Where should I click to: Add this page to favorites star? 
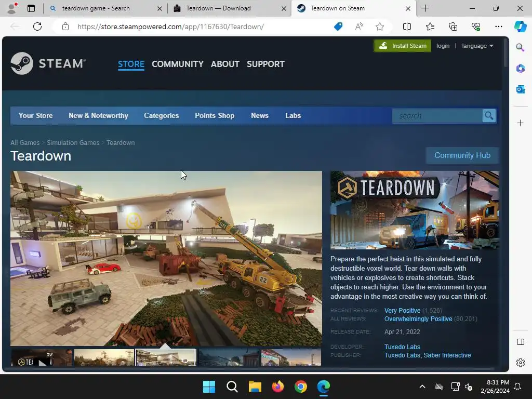click(380, 26)
